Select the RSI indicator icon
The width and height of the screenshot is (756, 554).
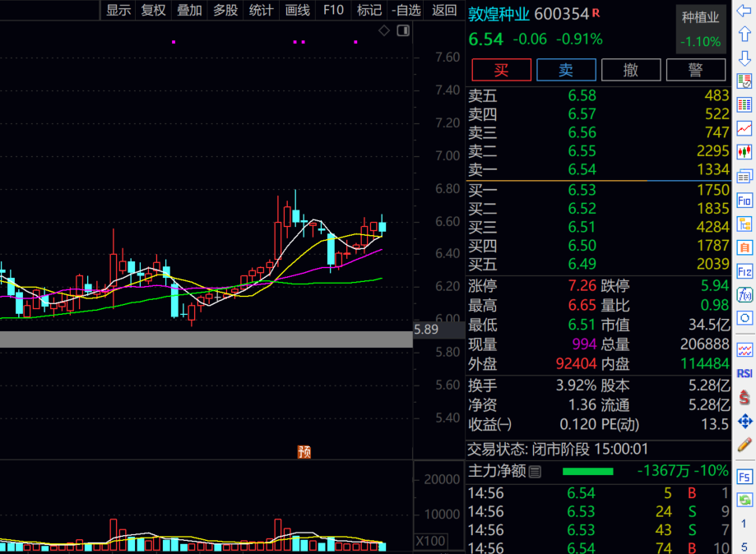click(744, 373)
